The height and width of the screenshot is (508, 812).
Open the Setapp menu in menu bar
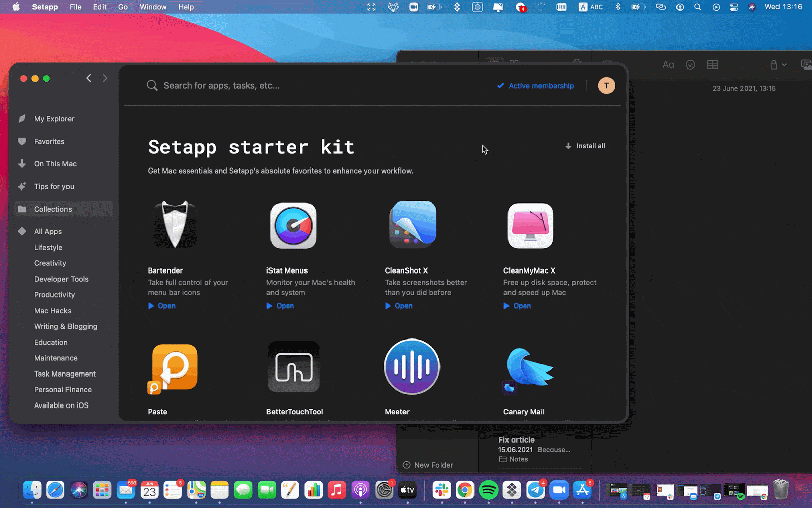[45, 7]
